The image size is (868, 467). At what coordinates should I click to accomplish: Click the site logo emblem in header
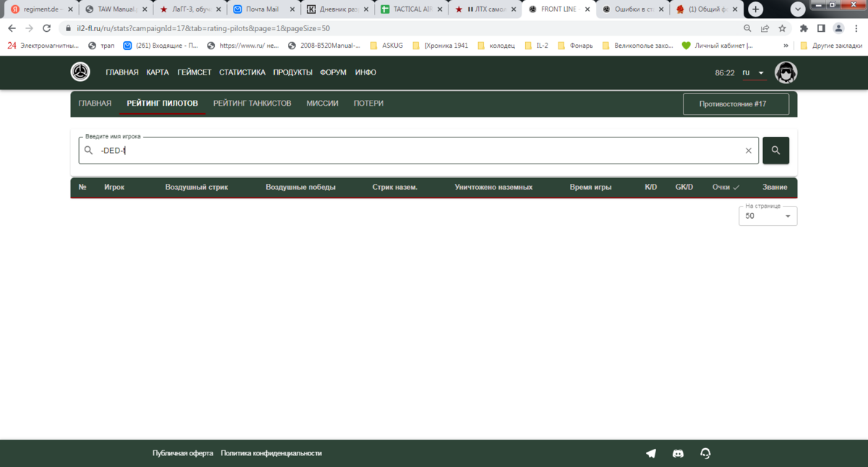pyautogui.click(x=80, y=72)
